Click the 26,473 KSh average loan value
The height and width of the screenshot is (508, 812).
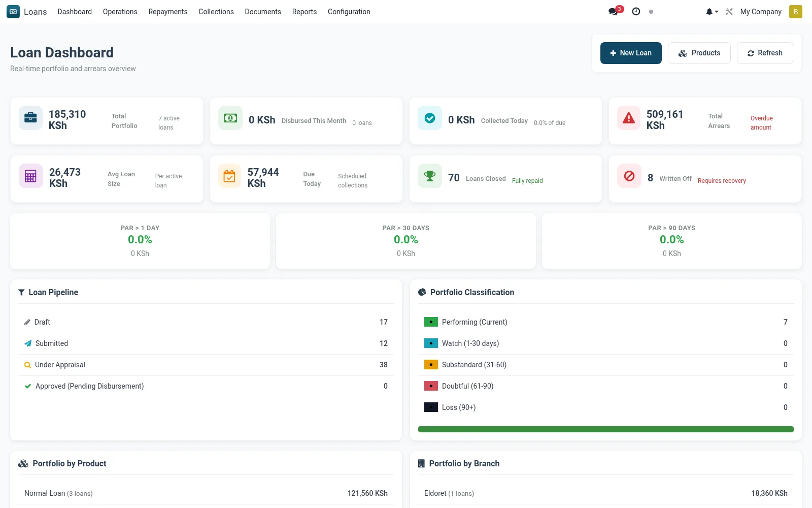[65, 178]
